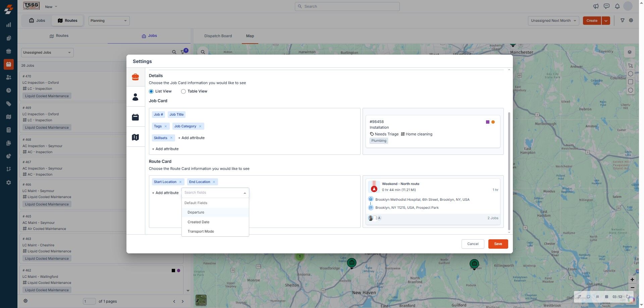This screenshot has height=308, width=644.
Task: Open the map settings section
Action: (x=135, y=137)
